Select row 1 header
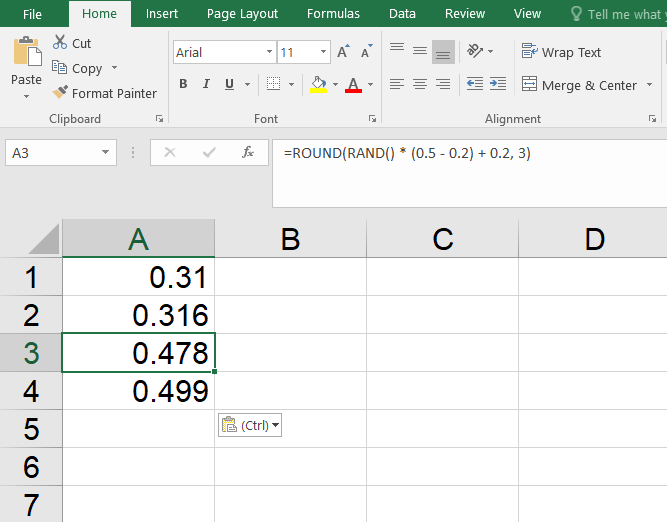The image size is (667, 522). tap(31, 277)
